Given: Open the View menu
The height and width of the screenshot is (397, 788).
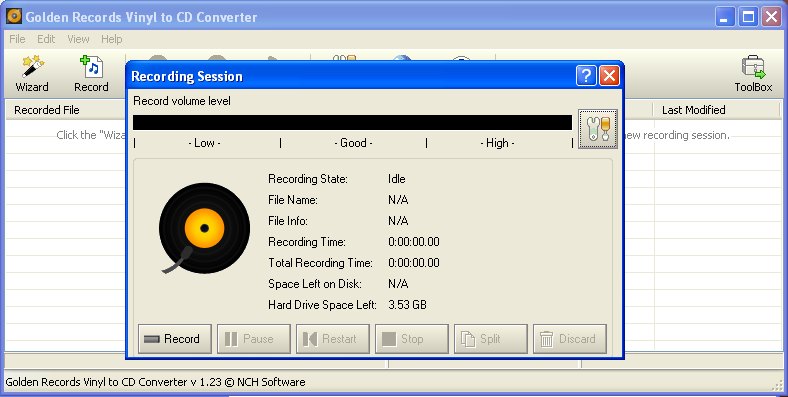Looking at the screenshot, I should coord(78,39).
